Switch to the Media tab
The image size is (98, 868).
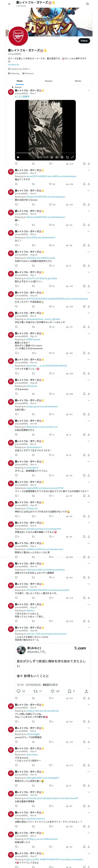point(78,81)
